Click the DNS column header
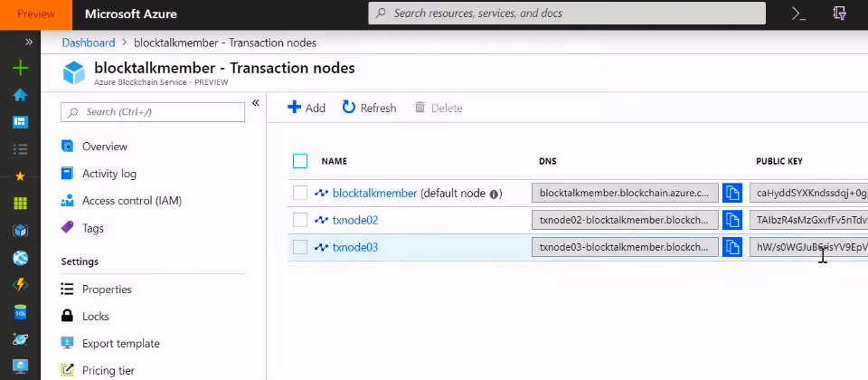The height and width of the screenshot is (380, 868). pos(548,161)
